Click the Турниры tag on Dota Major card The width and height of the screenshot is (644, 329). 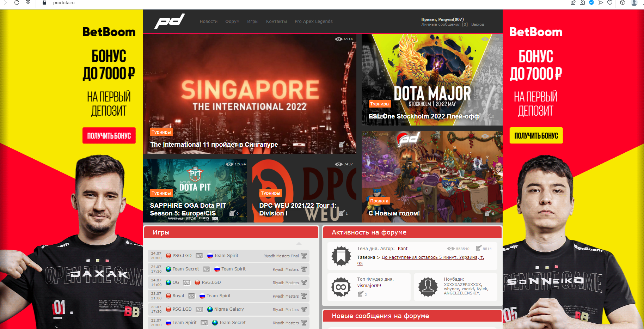[380, 104]
